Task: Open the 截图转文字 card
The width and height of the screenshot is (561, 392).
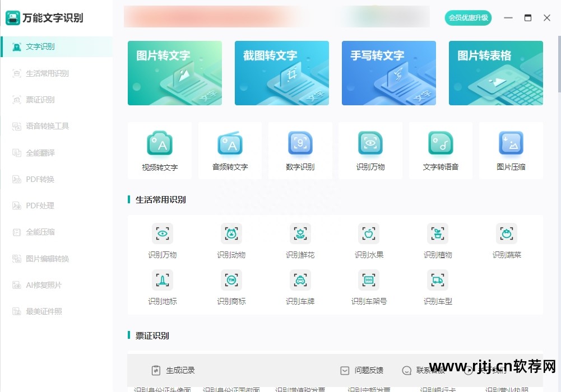Action: click(281, 73)
